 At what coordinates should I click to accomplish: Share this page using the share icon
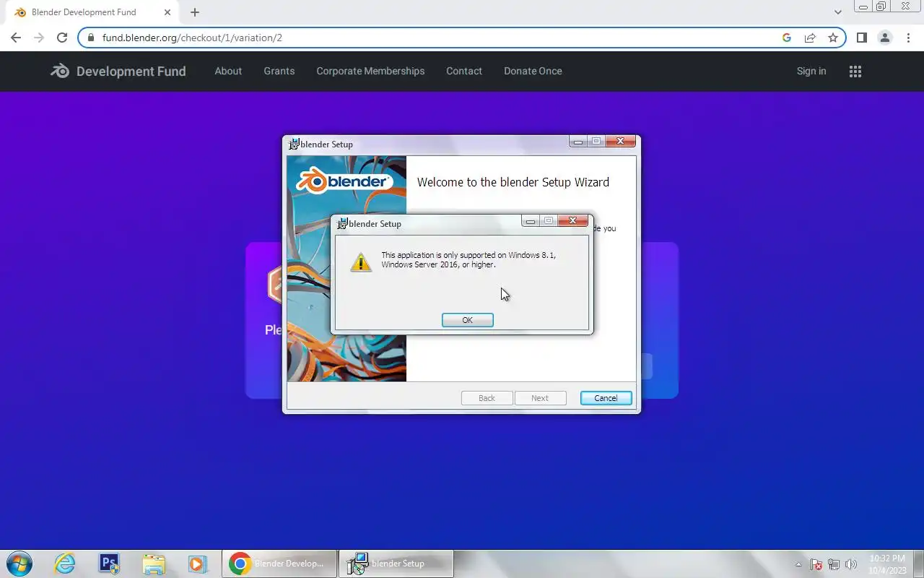[x=810, y=38]
